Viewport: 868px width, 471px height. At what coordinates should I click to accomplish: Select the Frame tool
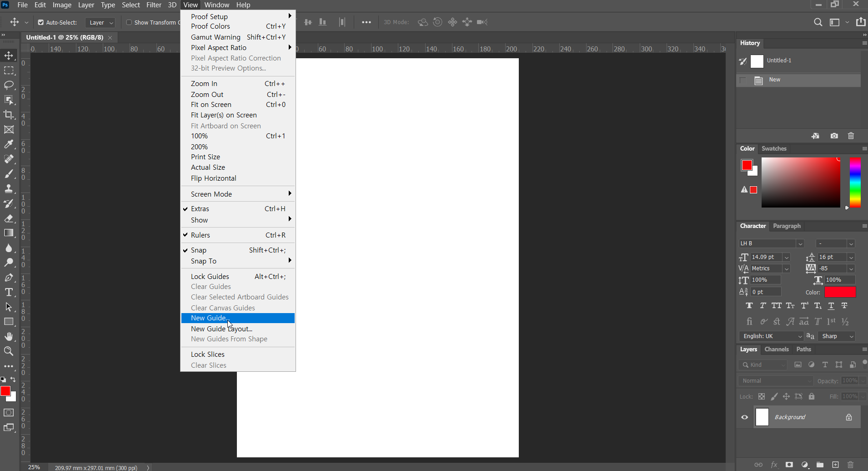coord(9,130)
